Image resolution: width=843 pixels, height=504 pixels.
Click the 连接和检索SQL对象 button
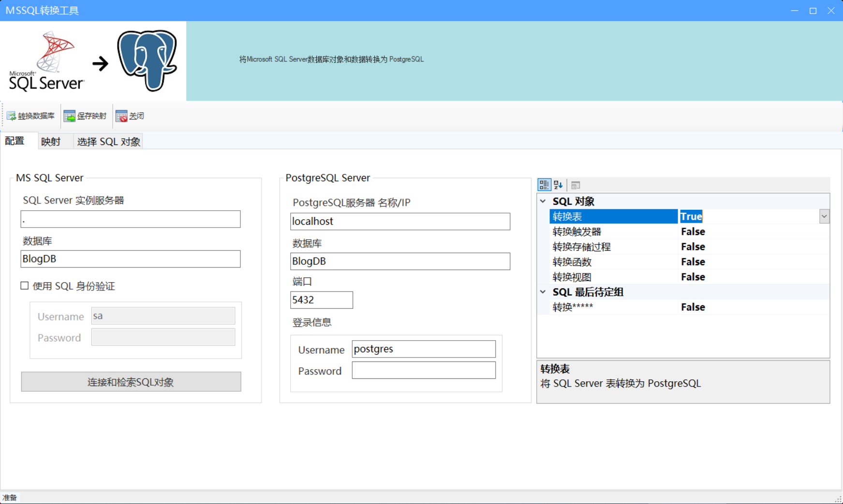click(x=131, y=382)
